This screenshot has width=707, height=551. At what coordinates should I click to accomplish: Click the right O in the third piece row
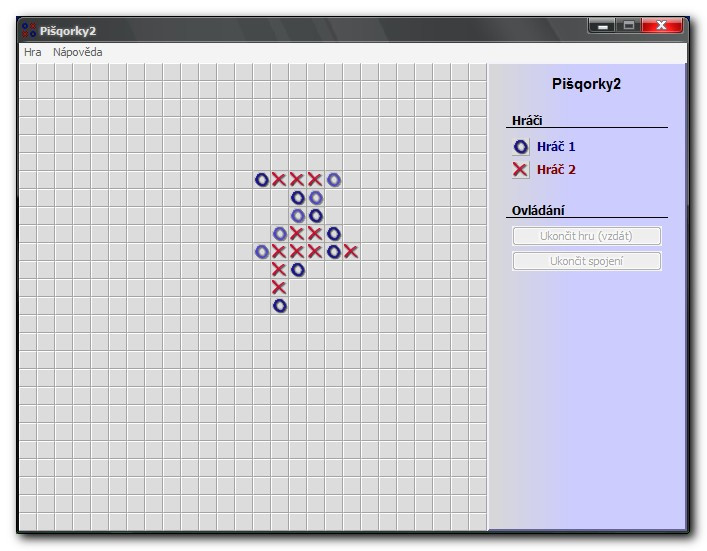[316, 216]
